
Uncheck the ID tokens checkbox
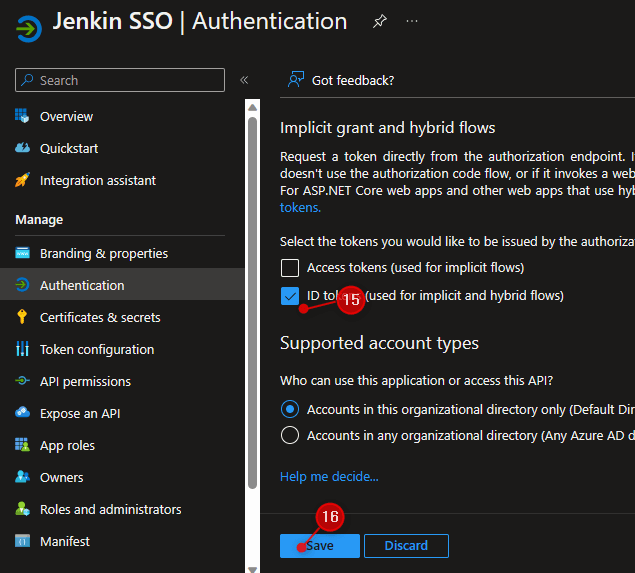click(290, 296)
